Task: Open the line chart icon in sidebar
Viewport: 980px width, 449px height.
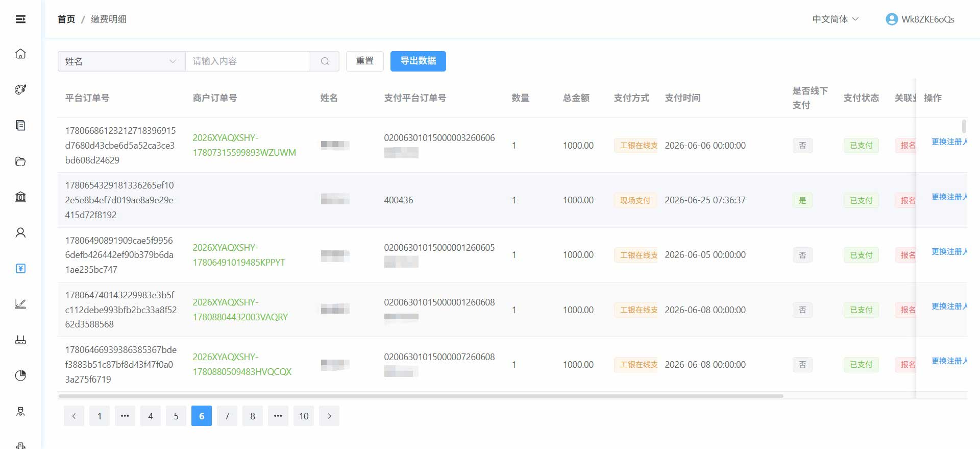Action: (20, 304)
